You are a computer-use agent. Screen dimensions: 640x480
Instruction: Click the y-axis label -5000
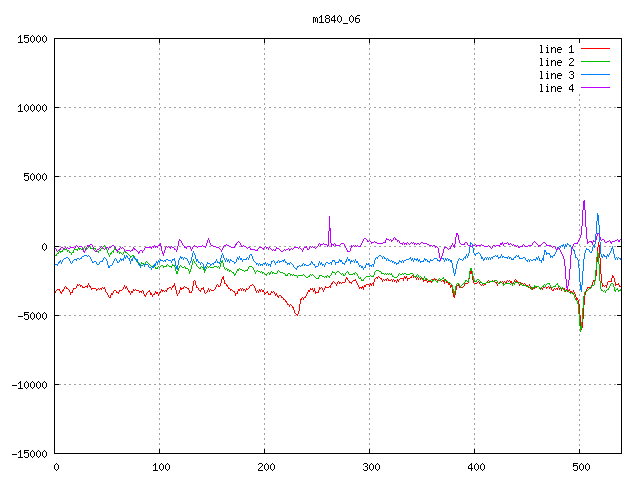point(32,316)
